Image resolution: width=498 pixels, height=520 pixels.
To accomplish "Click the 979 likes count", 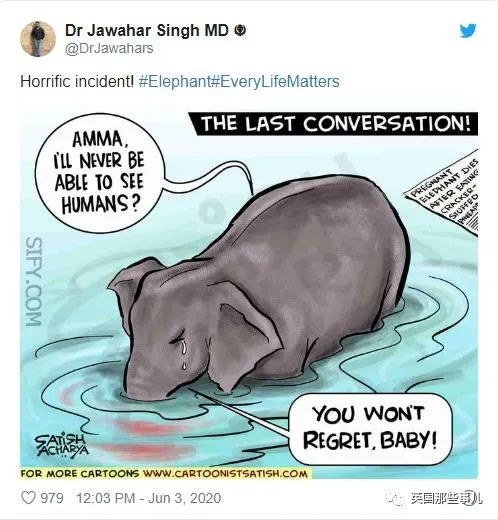I will 52,498.
